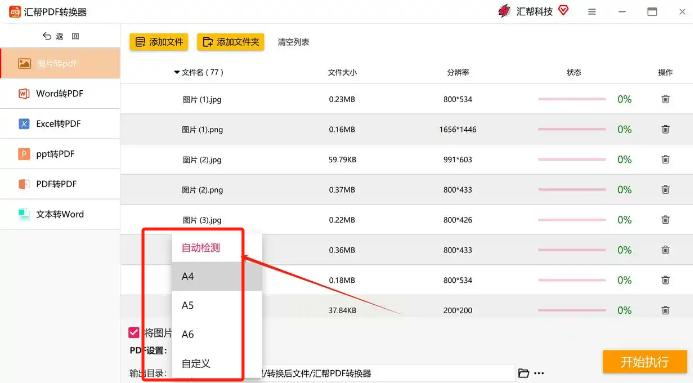Select file name 图片 (1).png
The width and height of the screenshot is (693, 383).
tap(202, 129)
